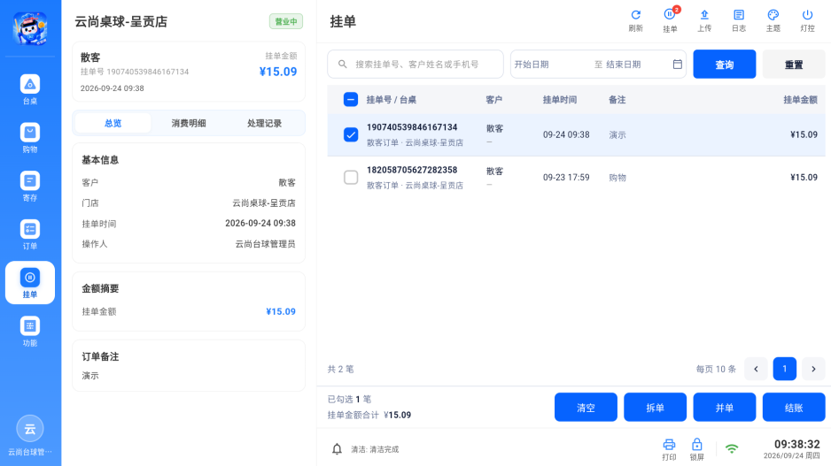Image resolution: width=831 pixels, height=466 pixels.
Task: Click the 挂单金额 column header
Action: pos(800,100)
